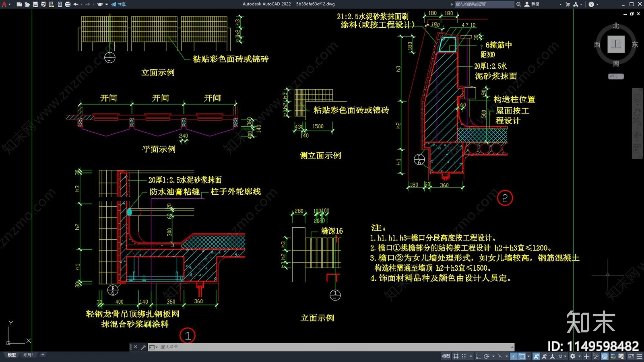Undo the last action

pyautogui.click(x=76, y=4)
